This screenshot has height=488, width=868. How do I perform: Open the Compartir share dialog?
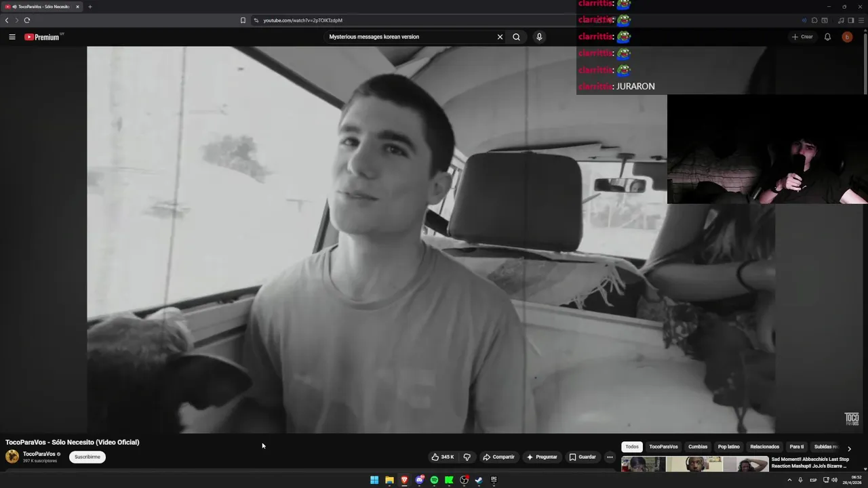click(498, 457)
